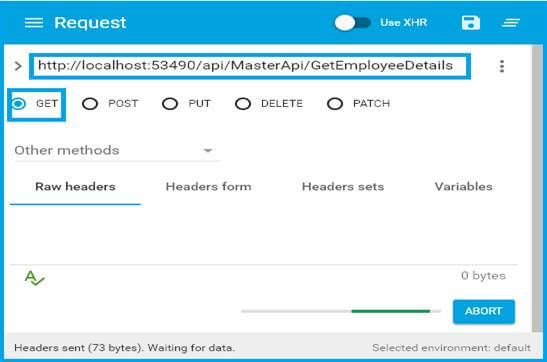547x362 pixels.
Task: Abort the running request
Action: [x=484, y=311]
